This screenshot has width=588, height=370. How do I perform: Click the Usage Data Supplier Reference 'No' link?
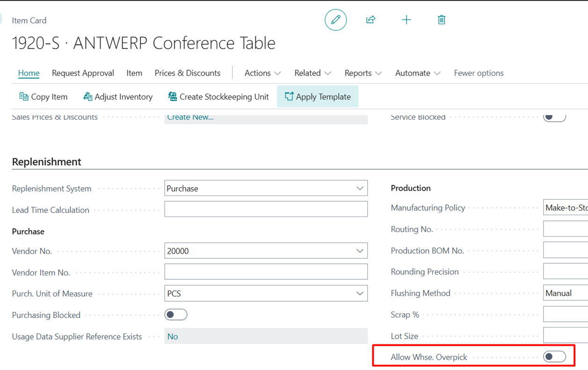(x=173, y=336)
